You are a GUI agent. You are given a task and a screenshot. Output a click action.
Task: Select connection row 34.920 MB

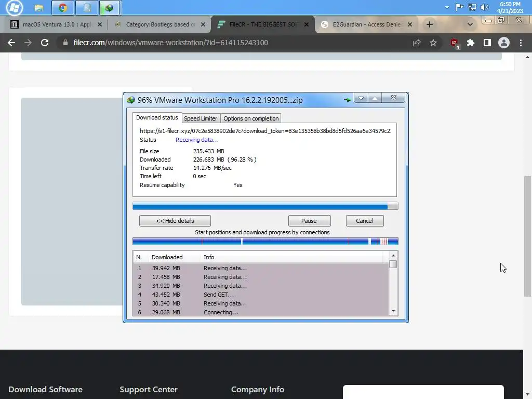click(261, 286)
